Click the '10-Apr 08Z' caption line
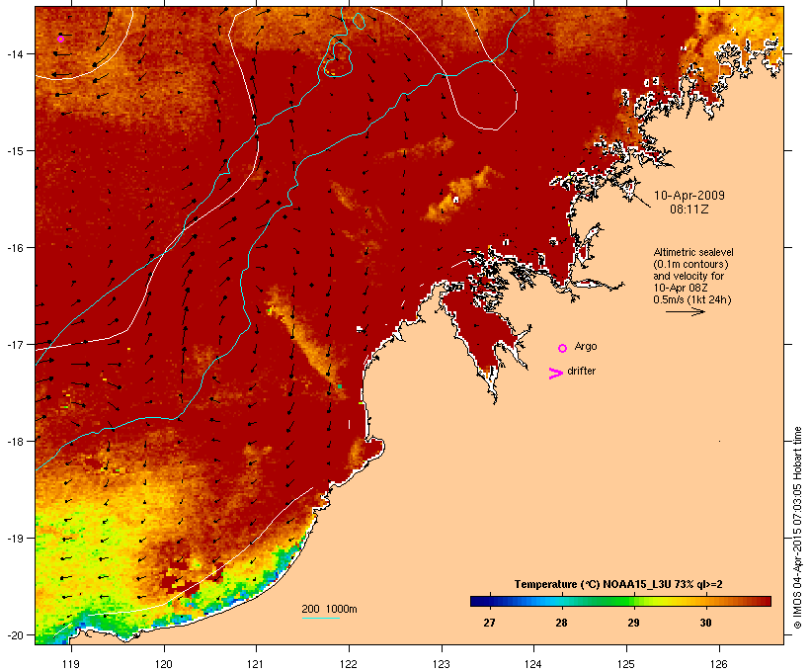This screenshot has width=810, height=672. 681,288
